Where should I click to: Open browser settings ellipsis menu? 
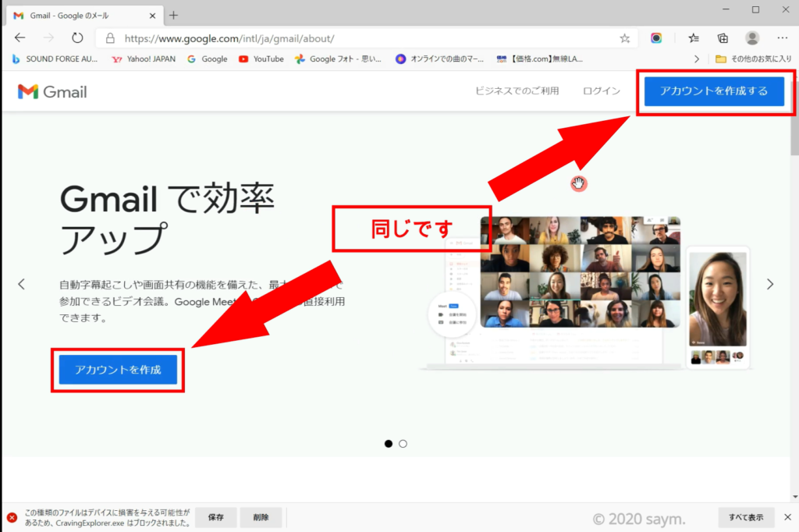click(x=782, y=37)
